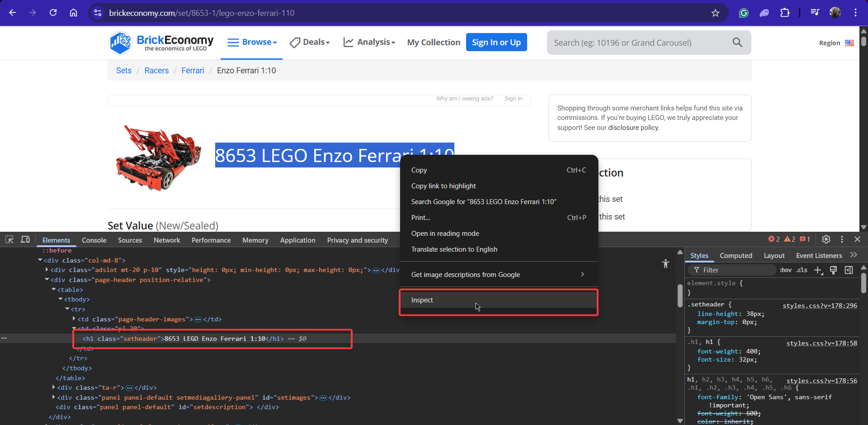Click the computed styles sidebar icon
The height and width of the screenshot is (425, 868).
pyautogui.click(x=849, y=270)
